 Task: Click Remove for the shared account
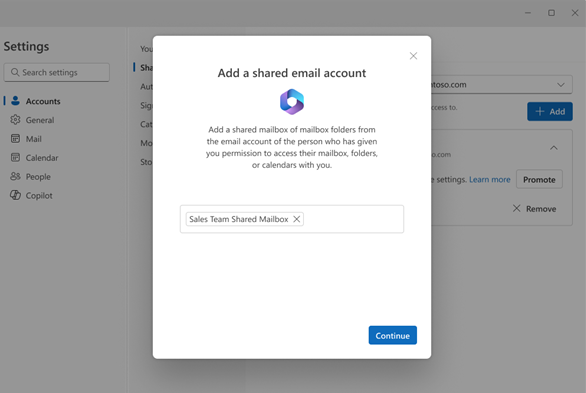pyautogui.click(x=534, y=208)
